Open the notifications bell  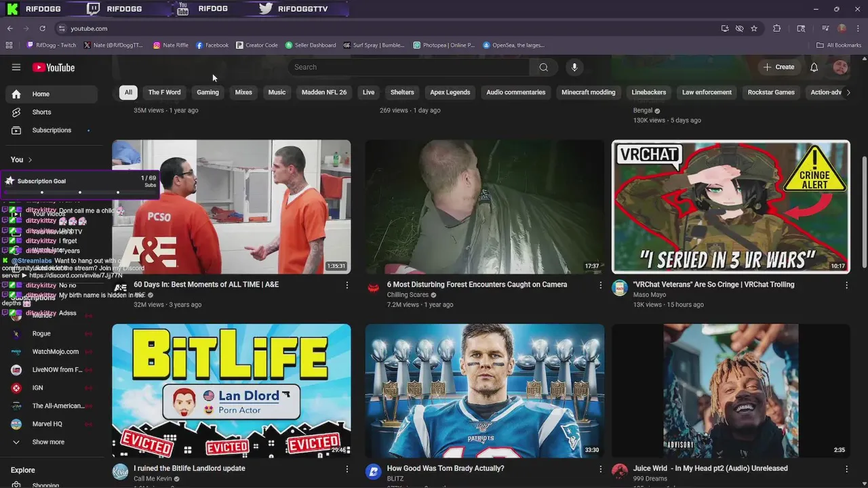tap(814, 67)
